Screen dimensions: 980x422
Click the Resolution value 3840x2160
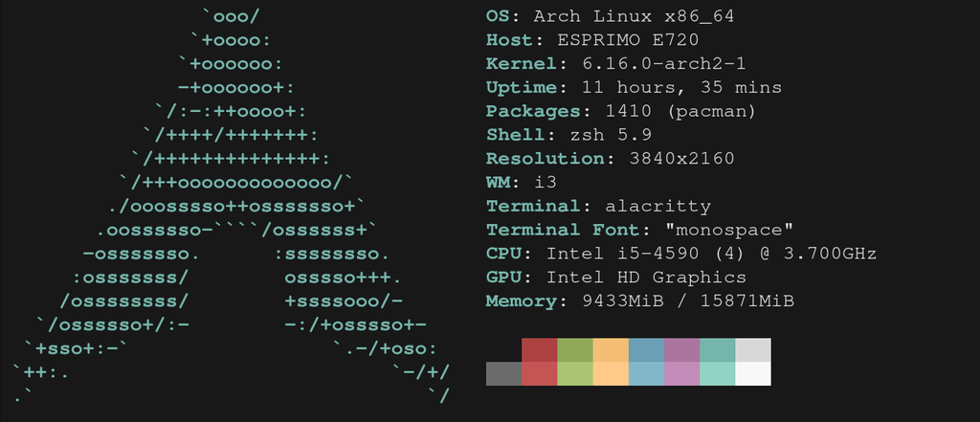[x=681, y=159]
